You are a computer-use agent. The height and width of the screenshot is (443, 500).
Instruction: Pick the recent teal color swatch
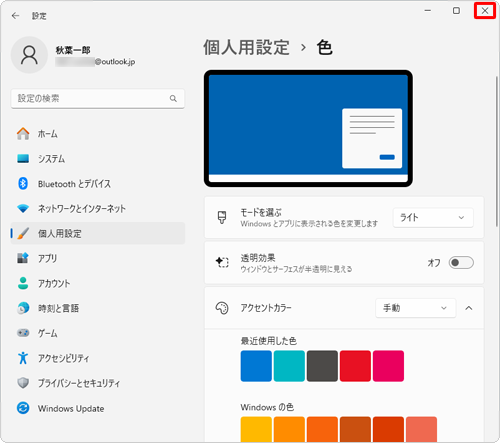[x=289, y=366]
